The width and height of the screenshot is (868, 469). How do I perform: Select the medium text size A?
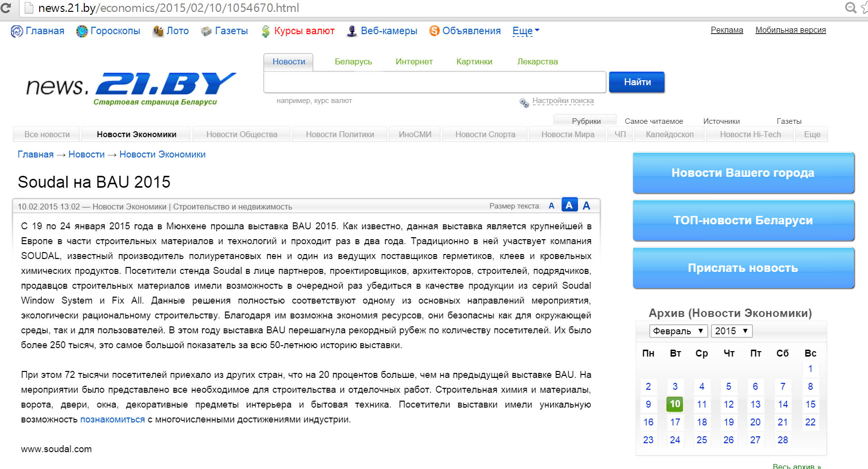[569, 205]
